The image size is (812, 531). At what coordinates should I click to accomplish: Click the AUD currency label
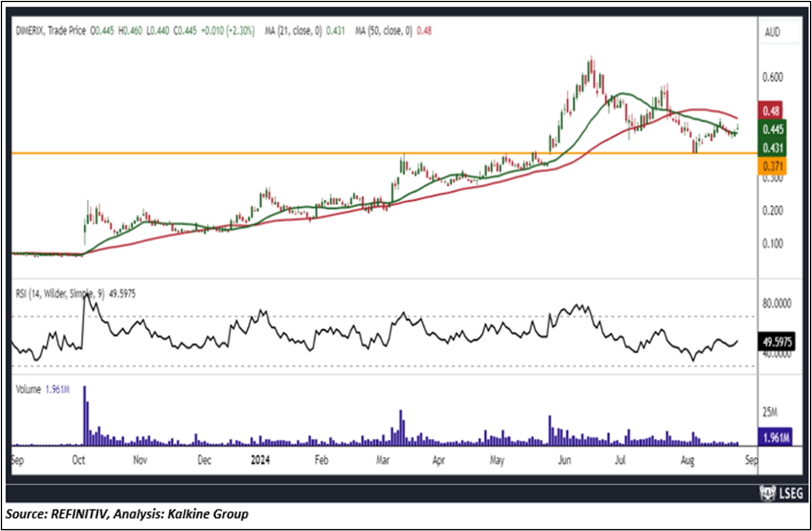773,33
